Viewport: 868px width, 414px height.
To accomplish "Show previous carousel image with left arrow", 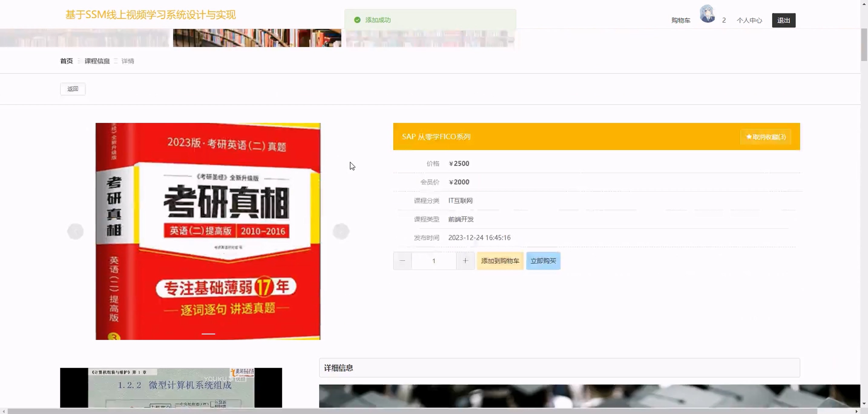I will pos(75,232).
